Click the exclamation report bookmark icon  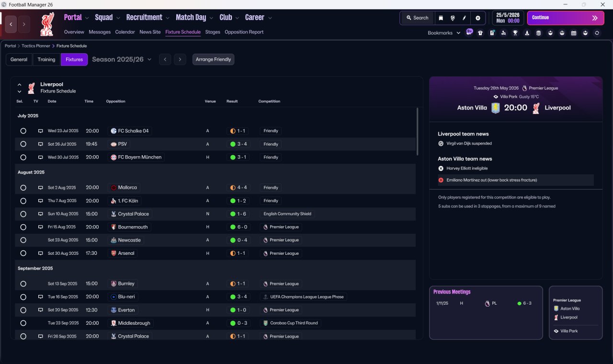click(492, 33)
